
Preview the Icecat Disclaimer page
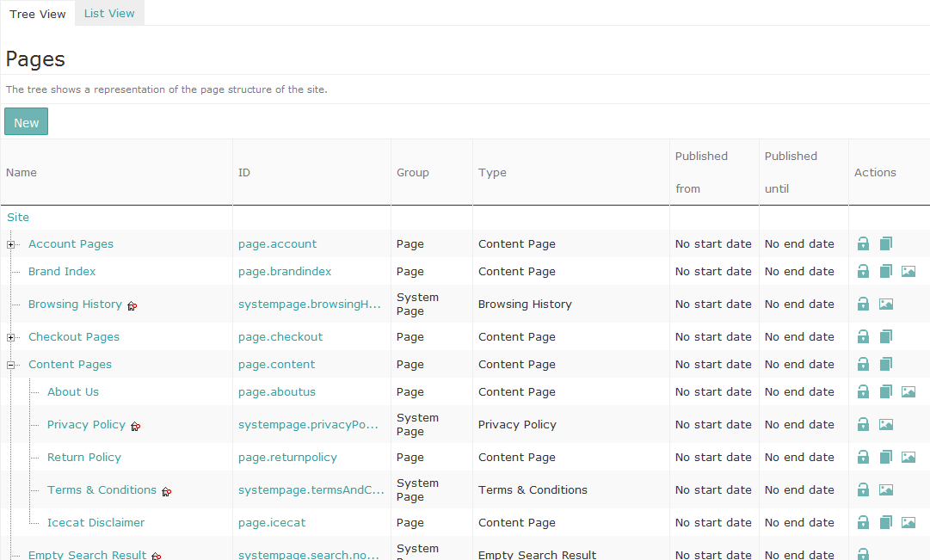tap(908, 522)
